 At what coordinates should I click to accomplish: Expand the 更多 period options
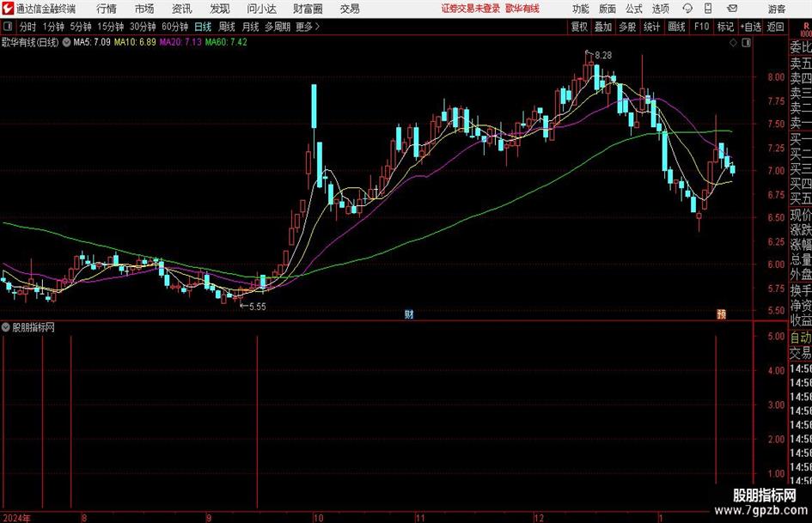[x=308, y=27]
